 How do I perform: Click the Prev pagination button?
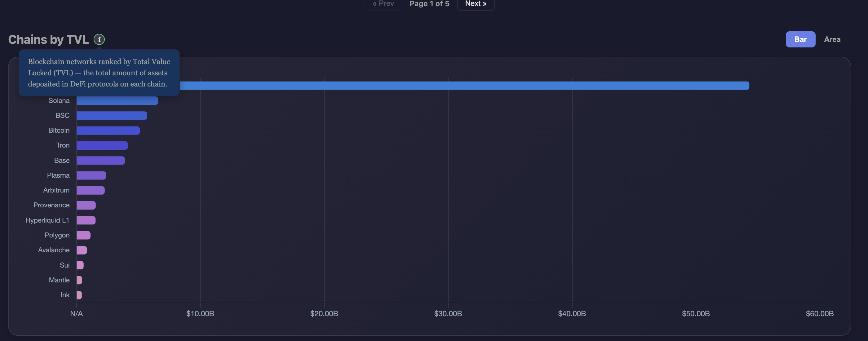coord(383,4)
